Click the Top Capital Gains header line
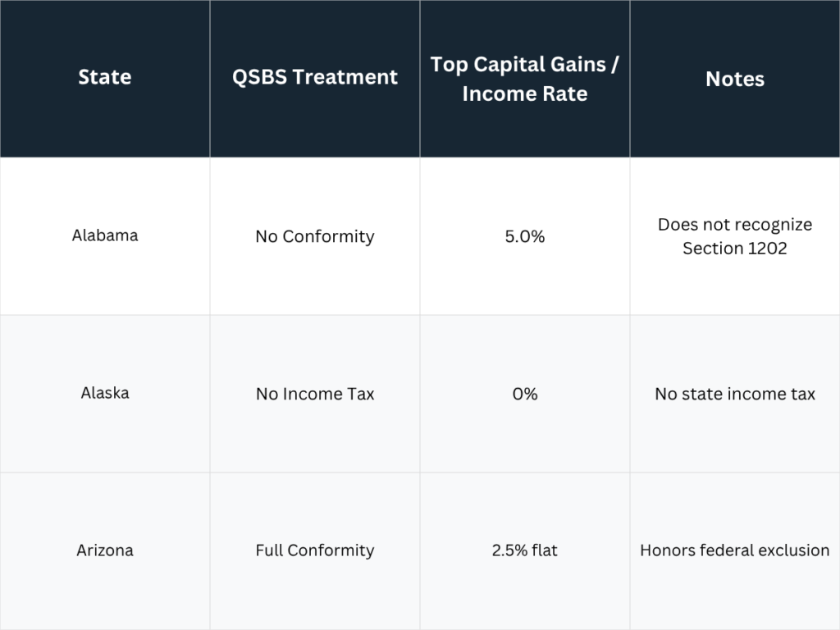 pos(524,65)
